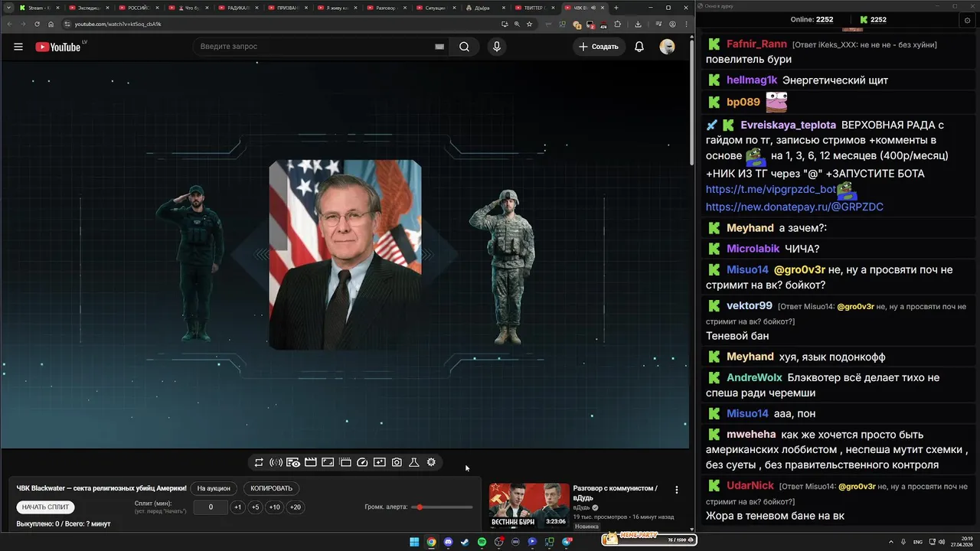This screenshot has width=980, height=551.
Task: Add ten minutes with +10 button
Action: coord(275,507)
